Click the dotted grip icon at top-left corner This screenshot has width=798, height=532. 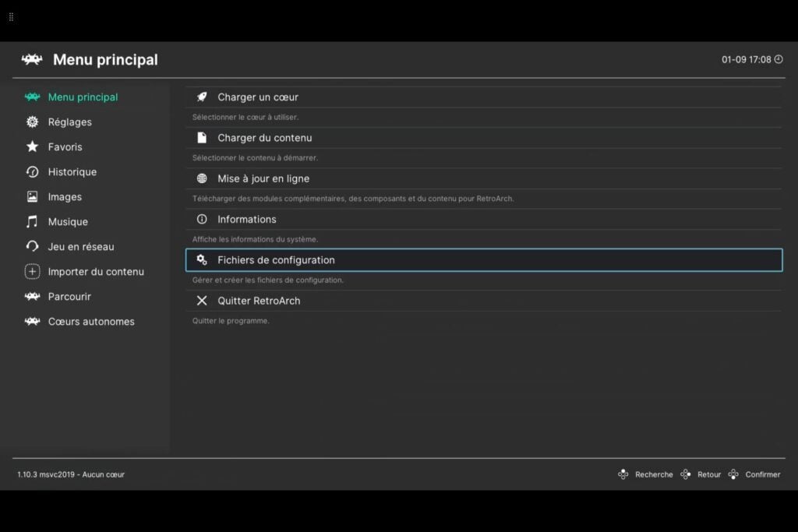[11, 17]
